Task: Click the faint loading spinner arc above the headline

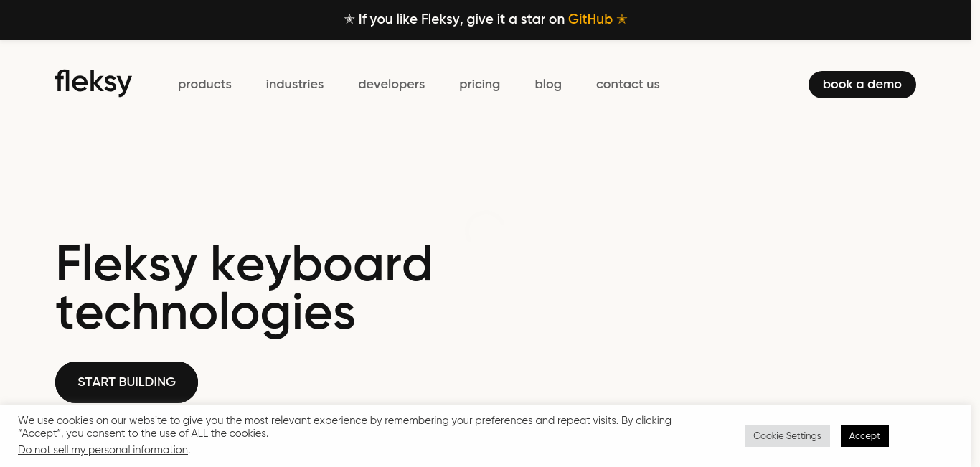Action: click(484, 224)
